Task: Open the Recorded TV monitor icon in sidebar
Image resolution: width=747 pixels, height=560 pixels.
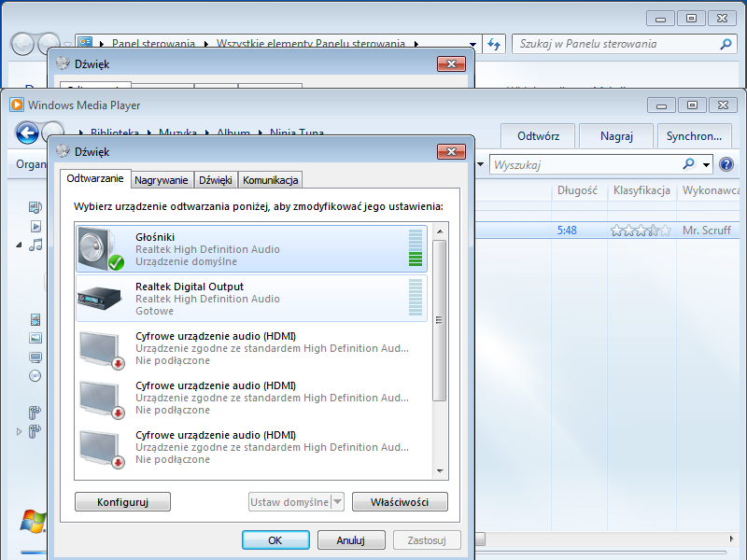Action: tap(35, 357)
